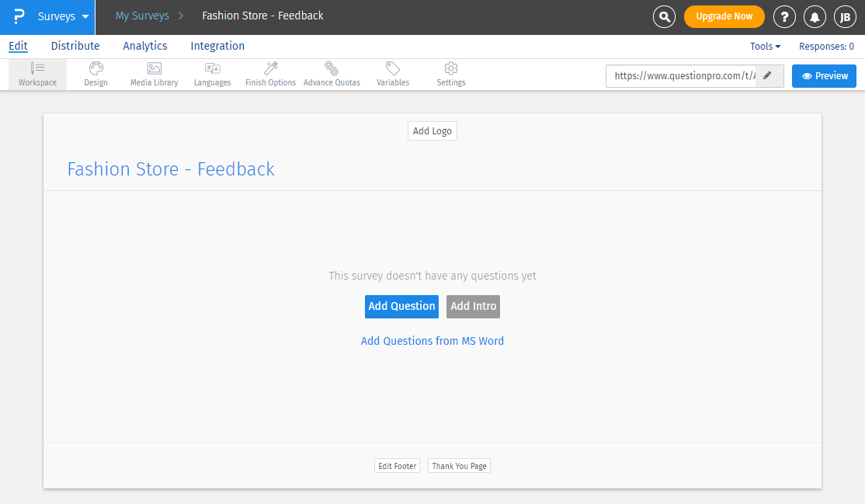Image resolution: width=865 pixels, height=504 pixels.
Task: Open the JB account avatar
Action: coord(845,16)
